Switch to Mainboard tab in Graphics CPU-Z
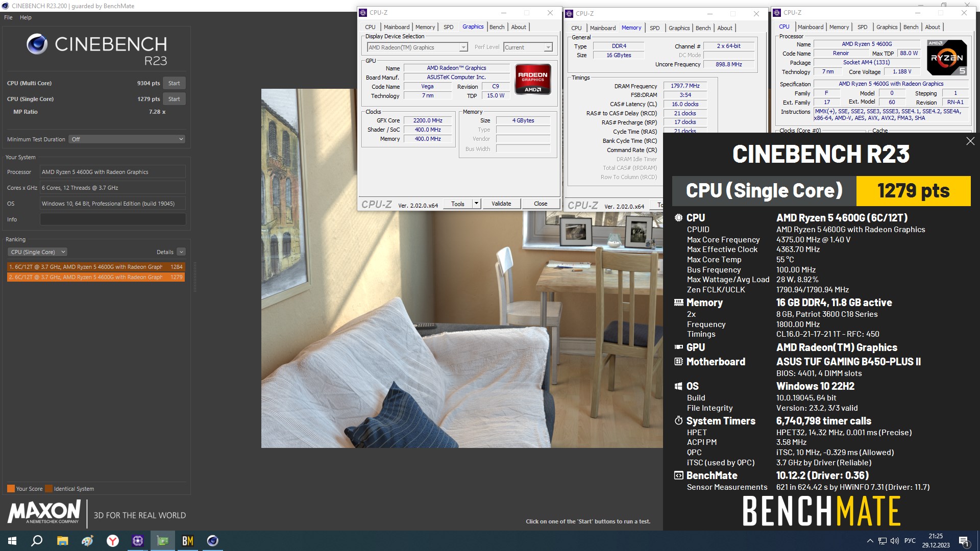The width and height of the screenshot is (980, 551). pyautogui.click(x=397, y=27)
